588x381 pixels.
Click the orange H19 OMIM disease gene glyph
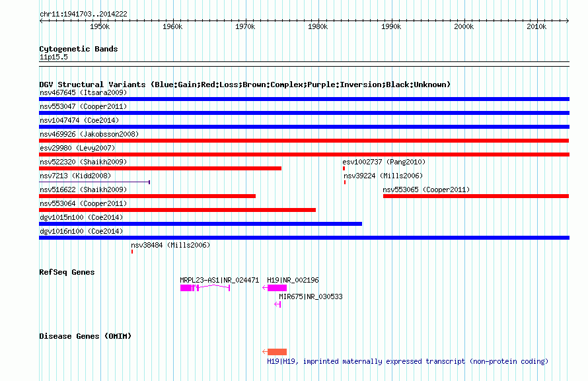pos(274,352)
